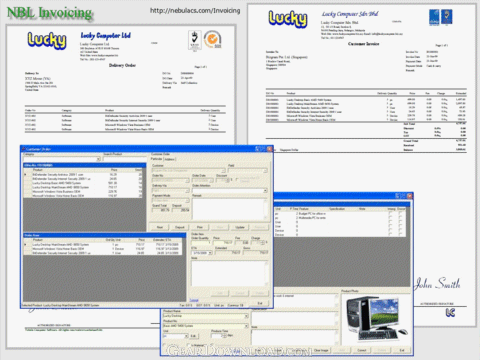The height and width of the screenshot is (360, 480).
Task: Click the black-and-white certification mark beside the orange badge
Action: (x=195, y=41)
